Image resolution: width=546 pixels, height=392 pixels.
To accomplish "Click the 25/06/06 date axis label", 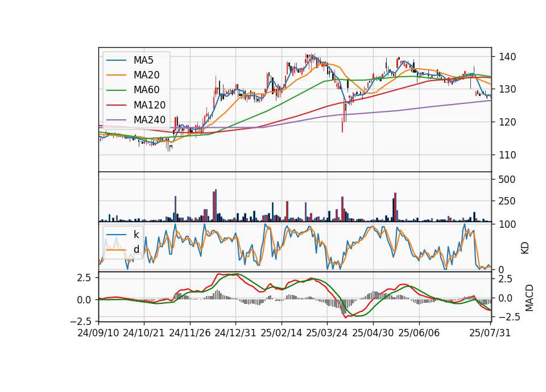I will [419, 333].
